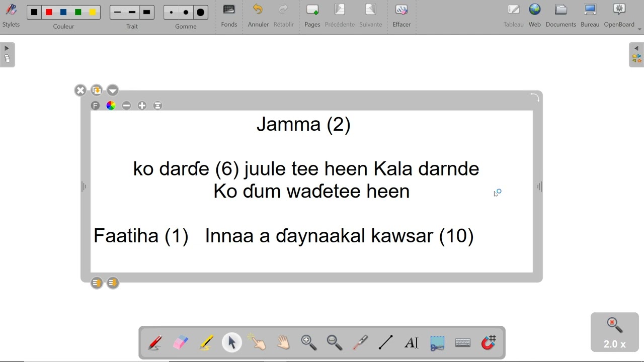Select the Text writing tool
Screen dimensions: 644x362
pyautogui.click(x=412, y=343)
